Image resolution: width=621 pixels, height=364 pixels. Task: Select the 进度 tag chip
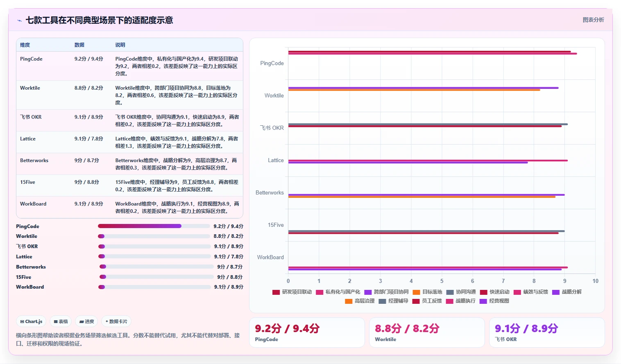tap(87, 321)
